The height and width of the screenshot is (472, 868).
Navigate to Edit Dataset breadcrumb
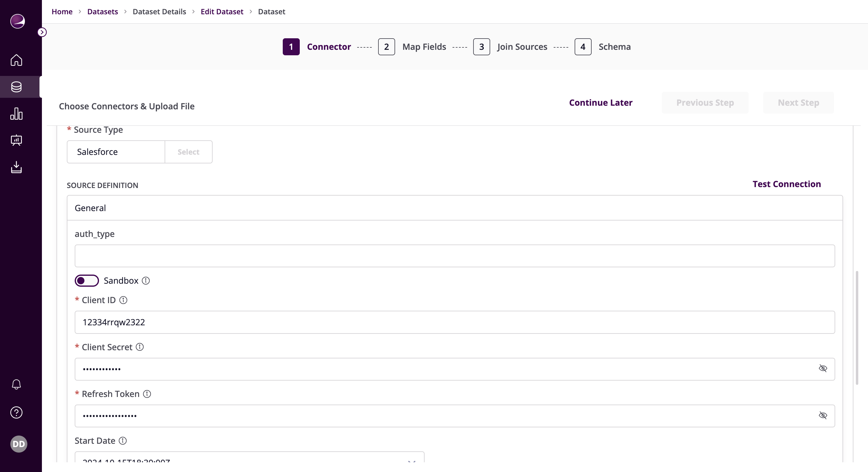click(222, 11)
